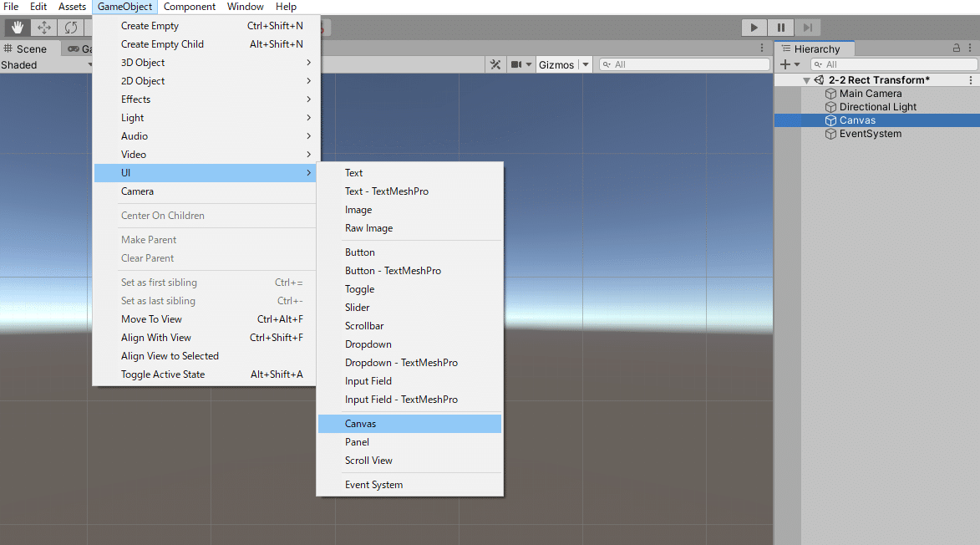Screen dimensions: 980x545
Task: Focus the Scene view search field
Action: [x=684, y=64]
